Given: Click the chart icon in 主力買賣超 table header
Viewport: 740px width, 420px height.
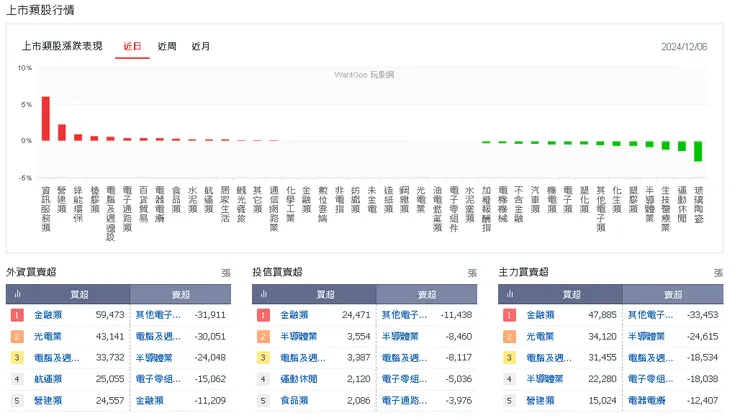Looking at the screenshot, I should [510, 294].
